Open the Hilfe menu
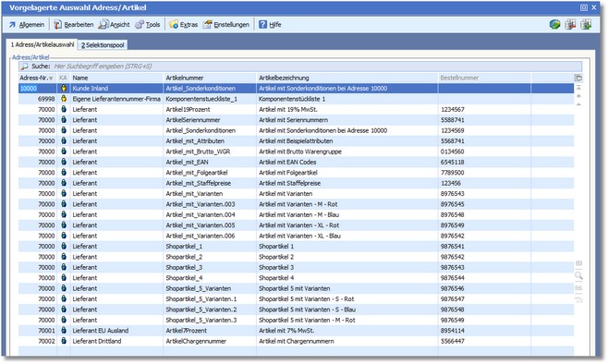The height and width of the screenshot is (364, 608). [x=270, y=24]
